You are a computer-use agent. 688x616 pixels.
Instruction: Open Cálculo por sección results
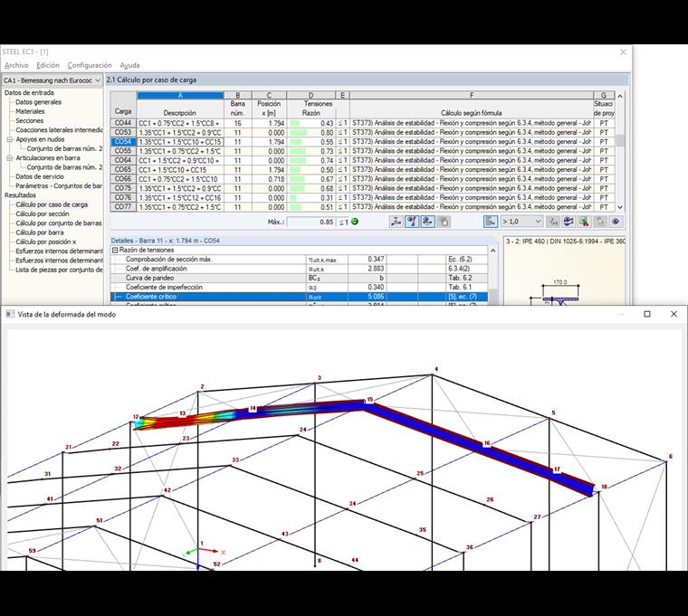43,214
